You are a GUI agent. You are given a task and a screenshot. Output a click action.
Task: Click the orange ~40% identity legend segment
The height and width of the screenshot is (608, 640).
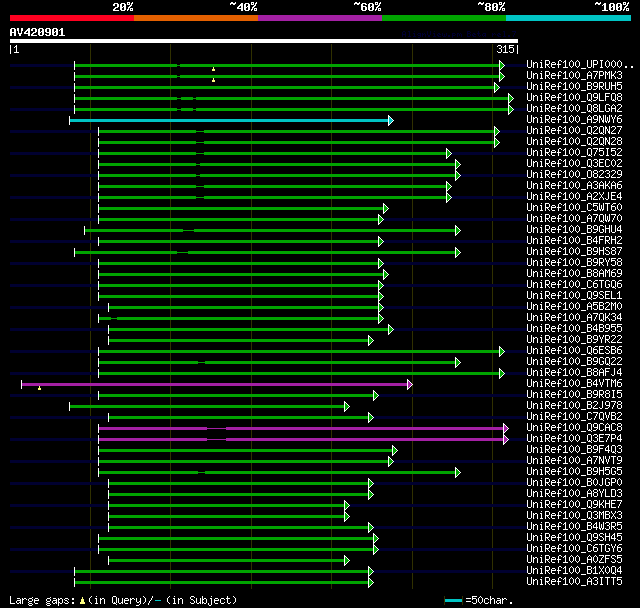pos(196,18)
